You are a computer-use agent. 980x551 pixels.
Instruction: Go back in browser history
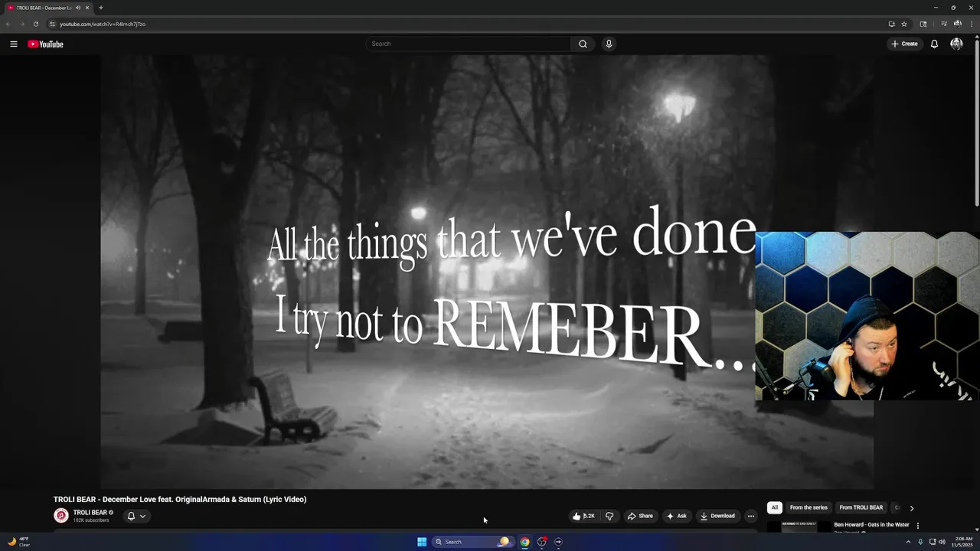click(x=8, y=24)
